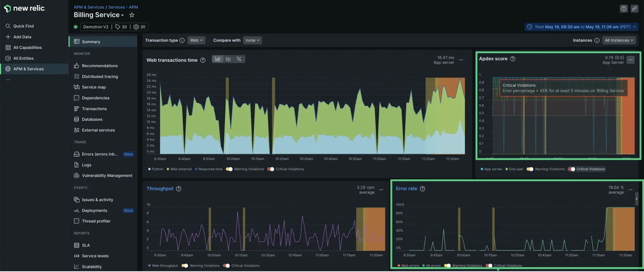Image resolution: width=644 pixels, height=272 pixels.
Task: Switch Web transactions chart to percentage view
Action: [x=239, y=59]
